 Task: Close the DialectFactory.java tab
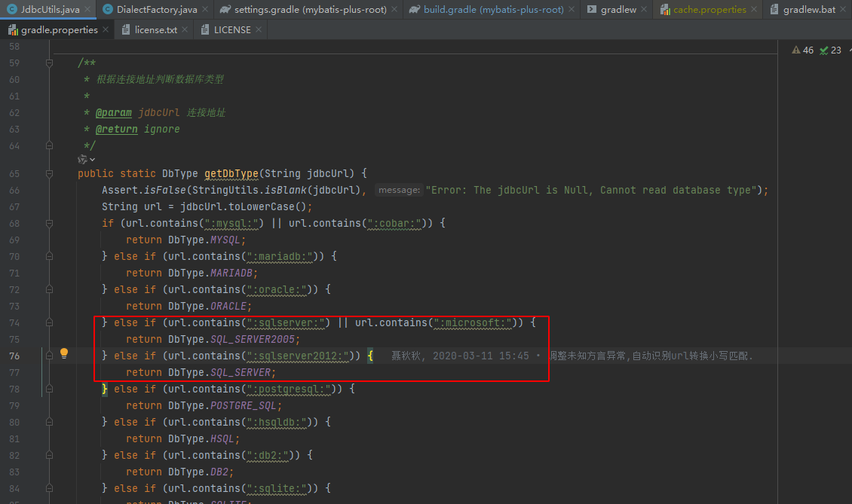[x=207, y=10]
